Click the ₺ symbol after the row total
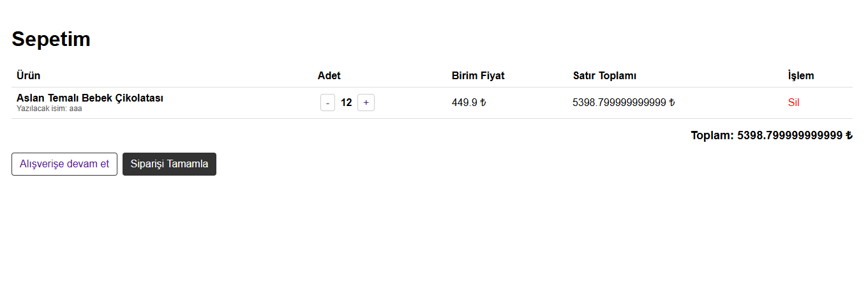Image resolution: width=868 pixels, height=281 pixels. (x=672, y=103)
